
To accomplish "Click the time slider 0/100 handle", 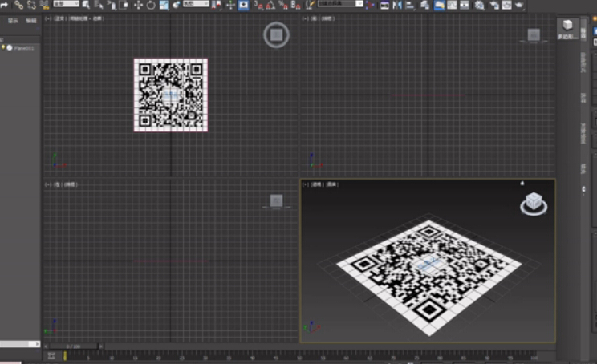I will tap(74, 346).
